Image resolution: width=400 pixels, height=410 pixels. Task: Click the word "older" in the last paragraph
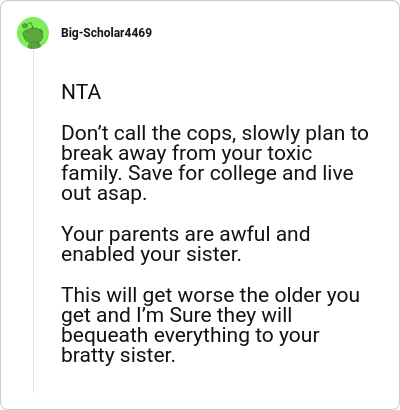point(297,295)
